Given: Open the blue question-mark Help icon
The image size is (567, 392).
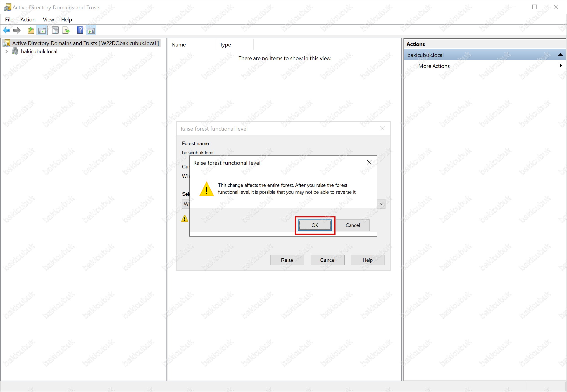Looking at the screenshot, I should (80, 30).
